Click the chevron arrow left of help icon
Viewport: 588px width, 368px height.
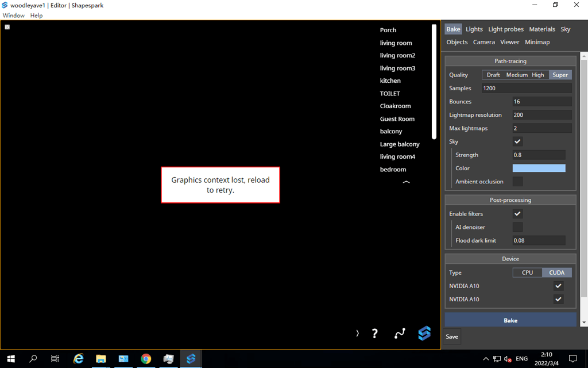357,333
